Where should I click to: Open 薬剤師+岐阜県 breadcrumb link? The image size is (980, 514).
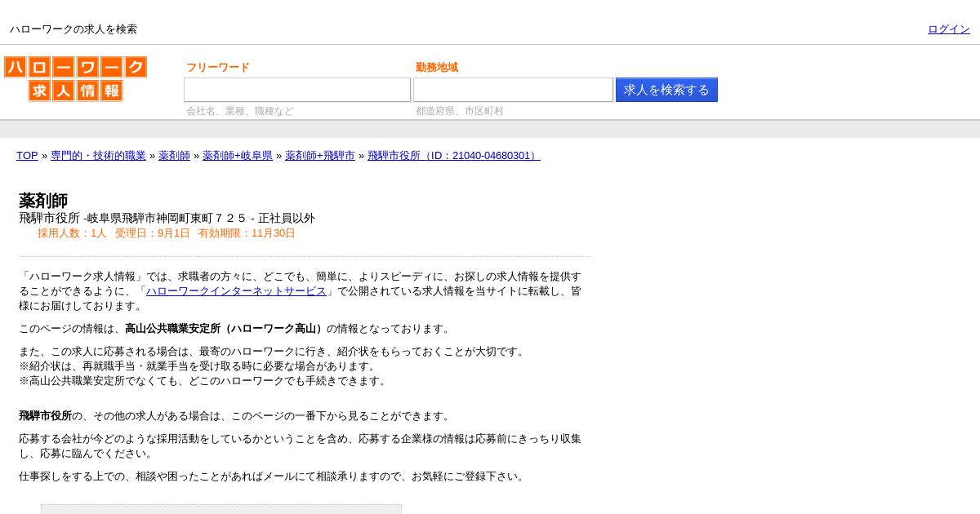[238, 156]
